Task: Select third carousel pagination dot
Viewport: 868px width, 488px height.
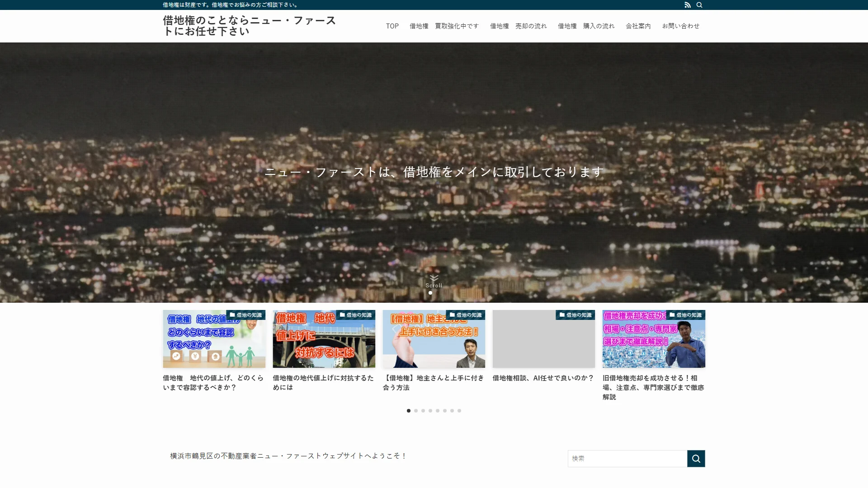Action: click(423, 411)
